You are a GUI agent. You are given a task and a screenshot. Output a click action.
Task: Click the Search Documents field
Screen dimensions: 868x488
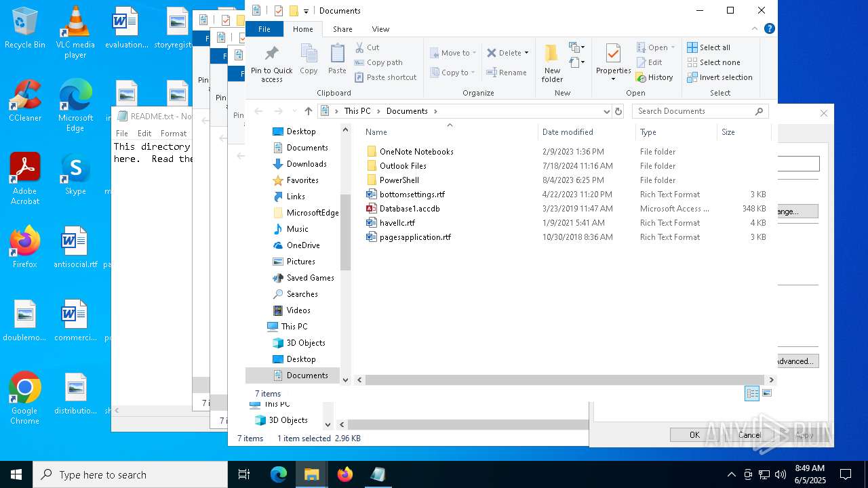point(701,111)
